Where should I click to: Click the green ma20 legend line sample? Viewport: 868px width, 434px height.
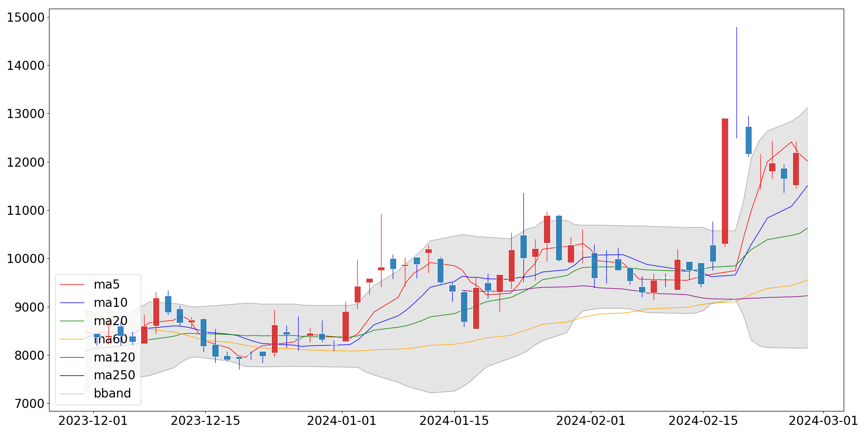(x=72, y=321)
